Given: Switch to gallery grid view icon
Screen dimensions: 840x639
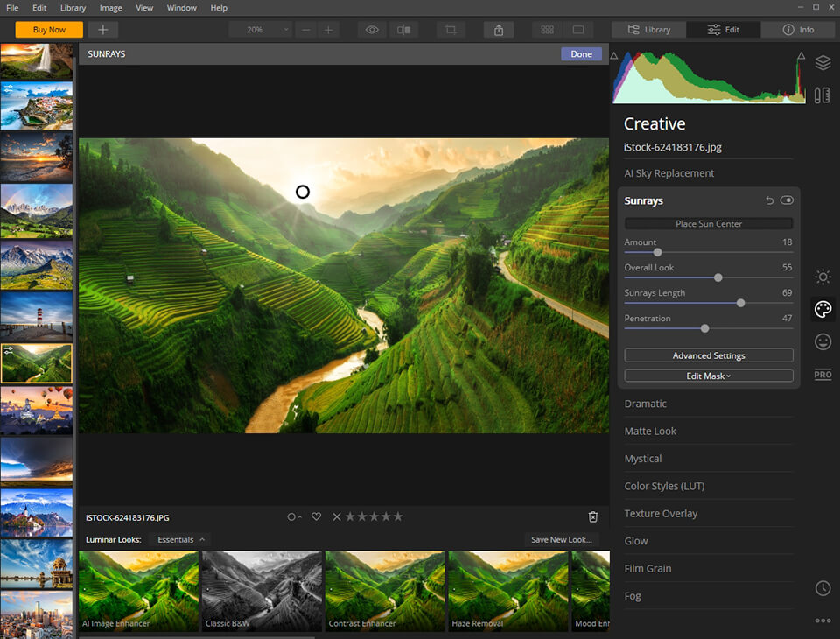Looking at the screenshot, I should coord(546,29).
